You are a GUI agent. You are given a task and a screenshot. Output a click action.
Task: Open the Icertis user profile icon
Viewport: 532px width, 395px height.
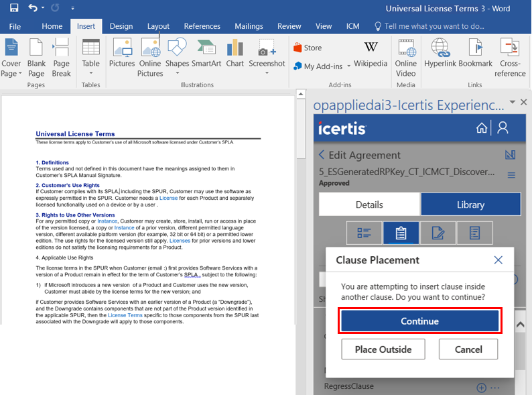pyautogui.click(x=503, y=128)
